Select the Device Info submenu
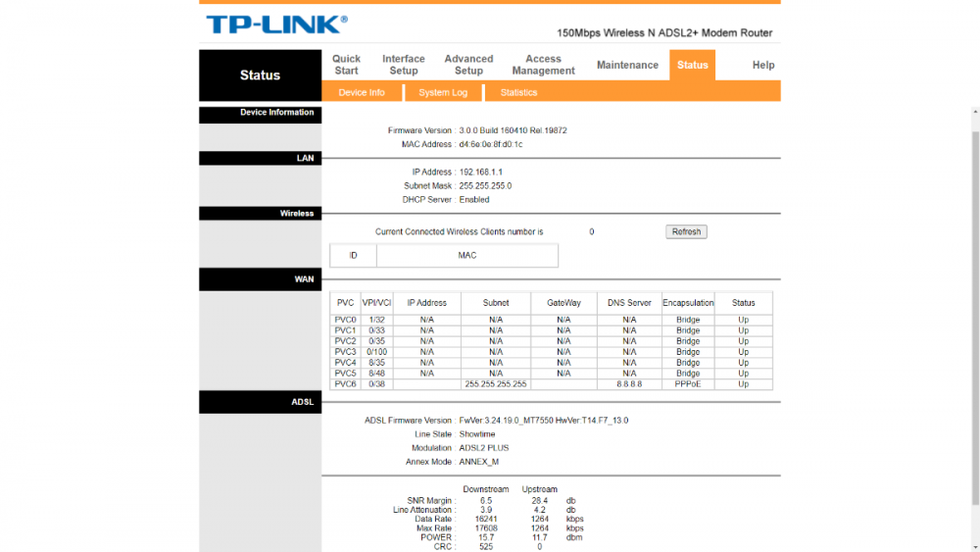 coord(362,92)
